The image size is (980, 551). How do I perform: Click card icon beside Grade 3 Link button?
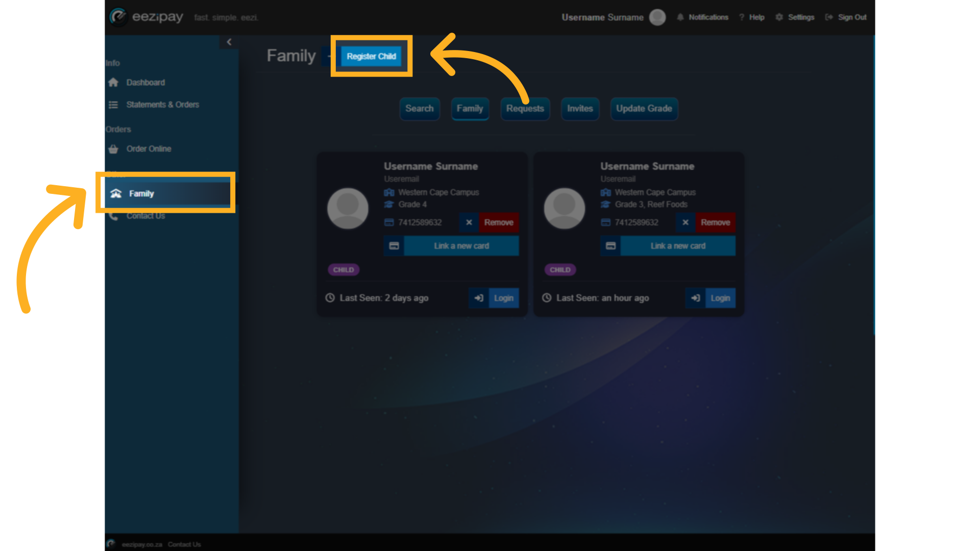pos(610,246)
